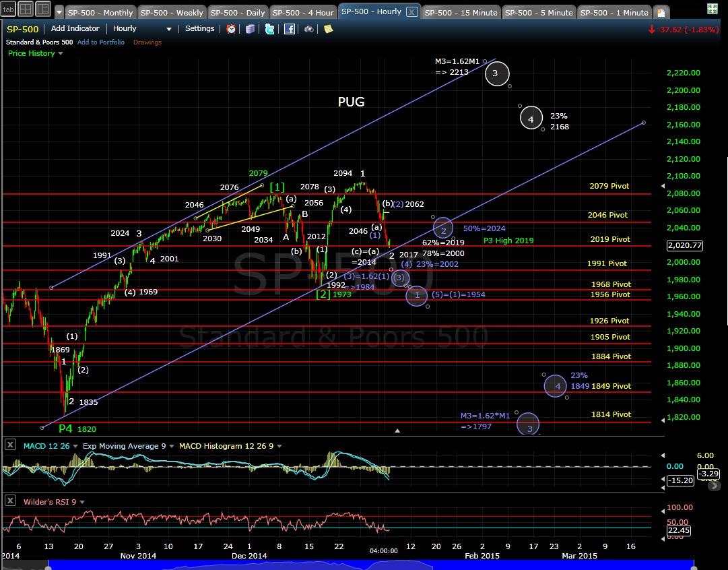The height and width of the screenshot is (570, 728).
Task: Select the white circled 3 wave label
Action: click(497, 73)
